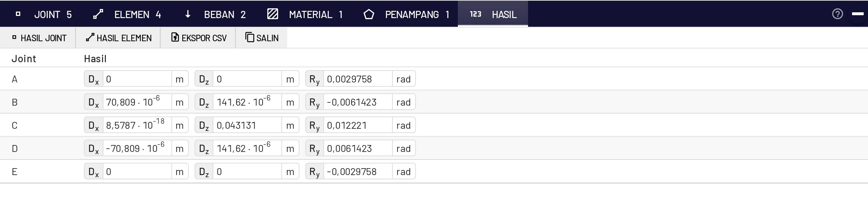This screenshot has height=217, width=868.
Task: Select Dz value field of joint A
Action: tap(247, 79)
